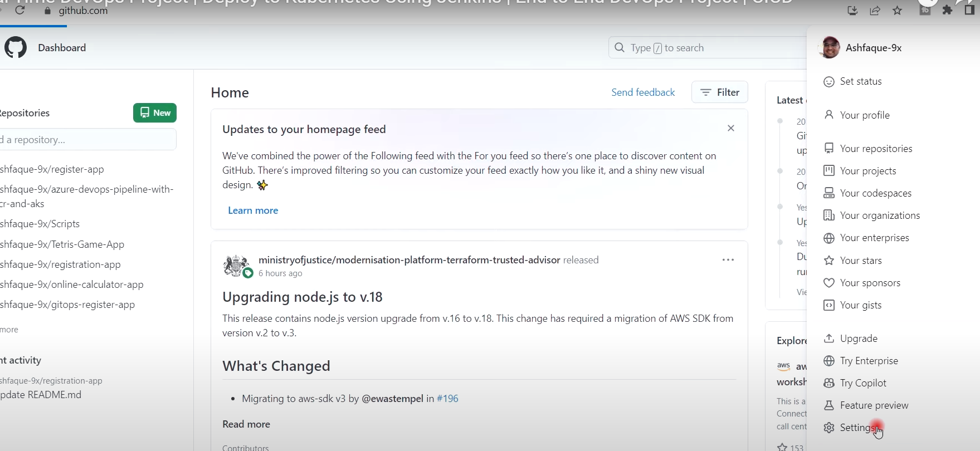Open Feature preview menu item
The width and height of the screenshot is (980, 451).
coord(874,405)
